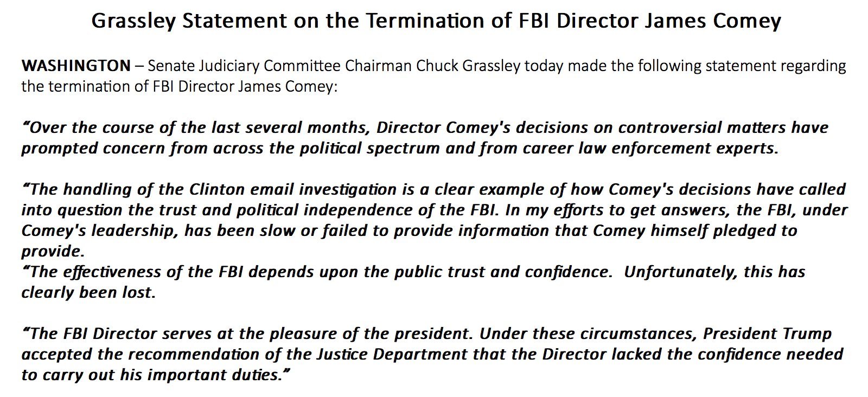Click the paragraph starting Over the course
The height and width of the screenshot is (397, 868).
coord(425,138)
